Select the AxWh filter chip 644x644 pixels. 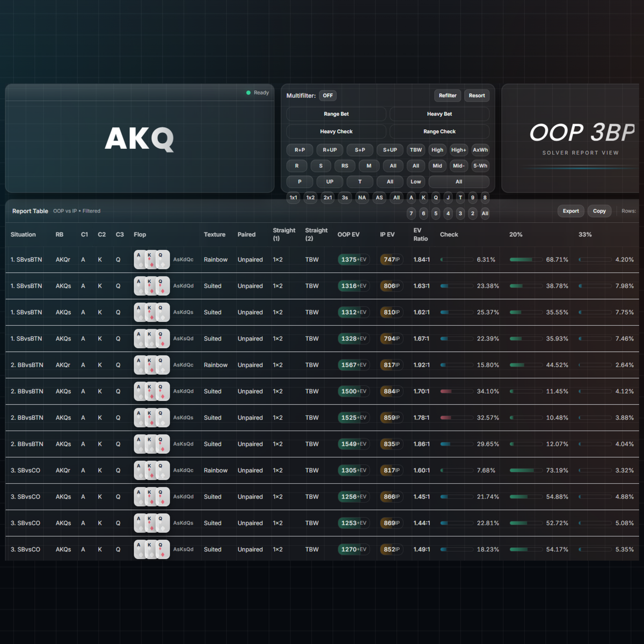480,150
